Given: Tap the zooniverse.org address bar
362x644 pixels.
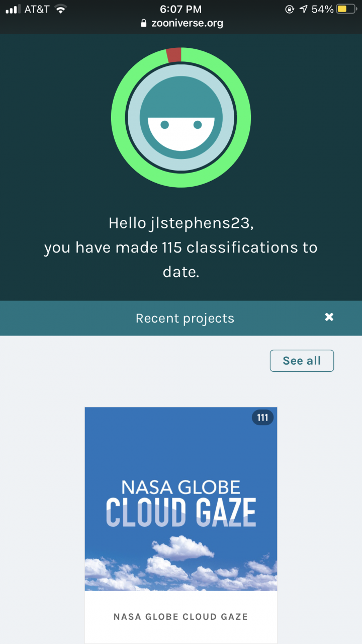Looking at the screenshot, I should click(187, 23).
